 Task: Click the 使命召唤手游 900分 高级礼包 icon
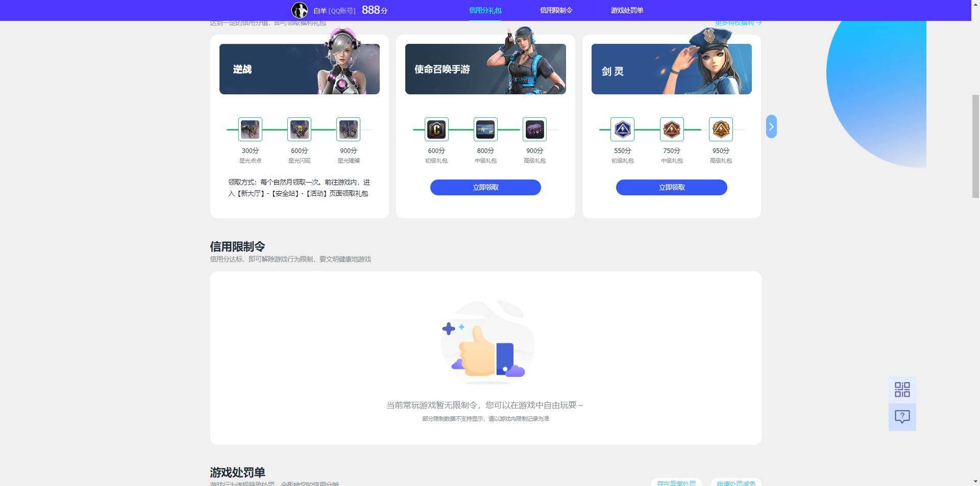[534, 130]
